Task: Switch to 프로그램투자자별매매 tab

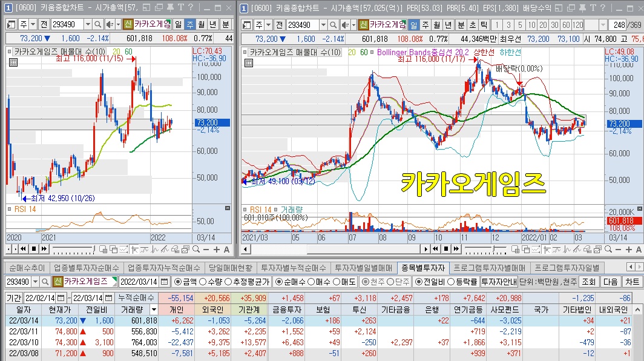Action: coord(490,268)
